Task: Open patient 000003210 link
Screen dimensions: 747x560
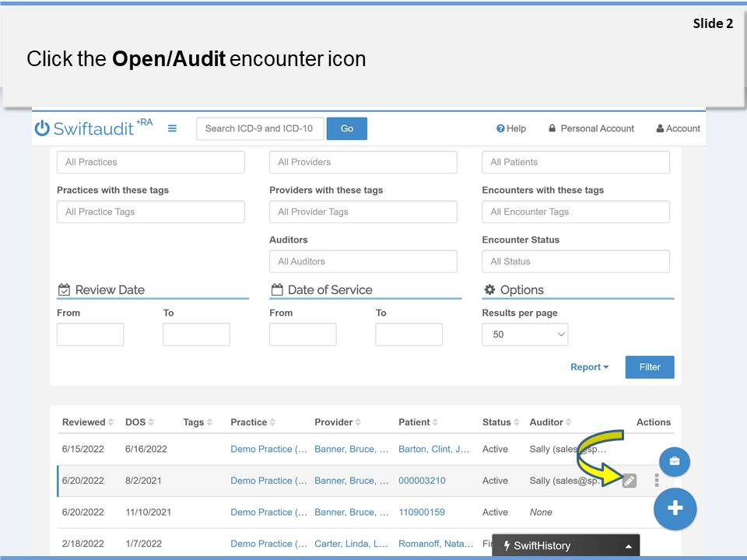Action: (422, 481)
